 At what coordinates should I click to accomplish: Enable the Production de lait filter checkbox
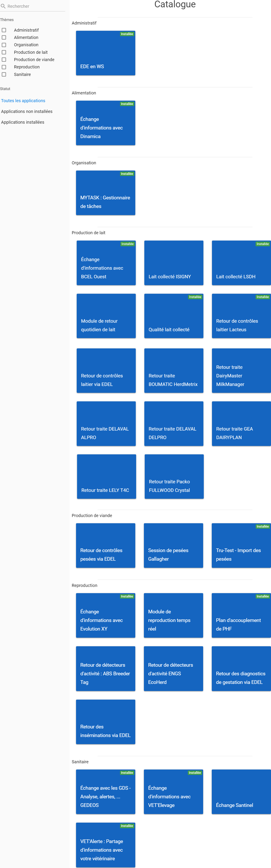point(4,52)
